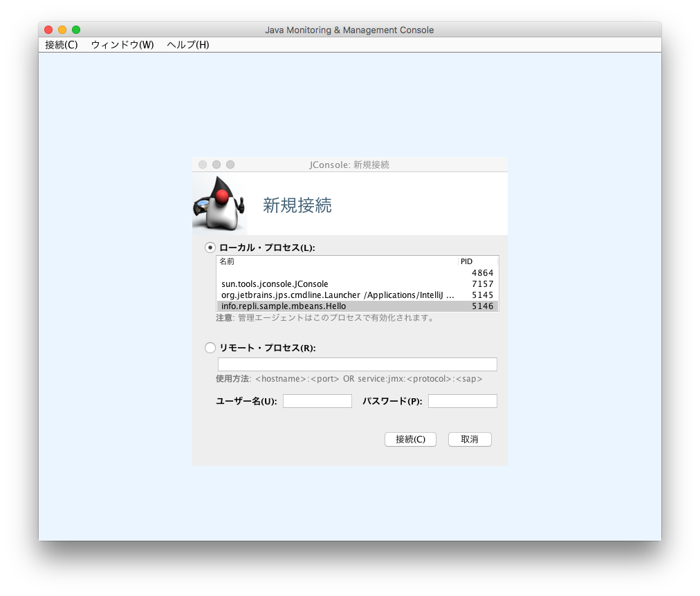Click the 新規接続 dialog title bar
Viewport: 700px width, 596px height.
coord(349,165)
